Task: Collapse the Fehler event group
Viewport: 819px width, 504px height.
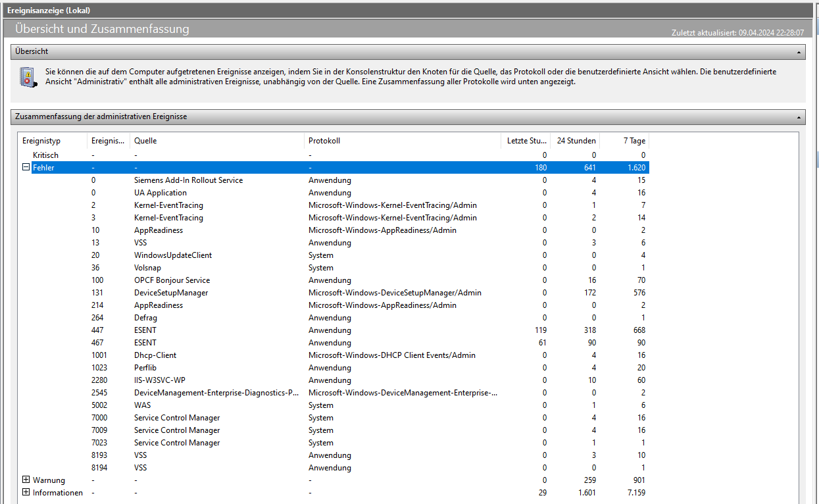Action: pos(26,167)
